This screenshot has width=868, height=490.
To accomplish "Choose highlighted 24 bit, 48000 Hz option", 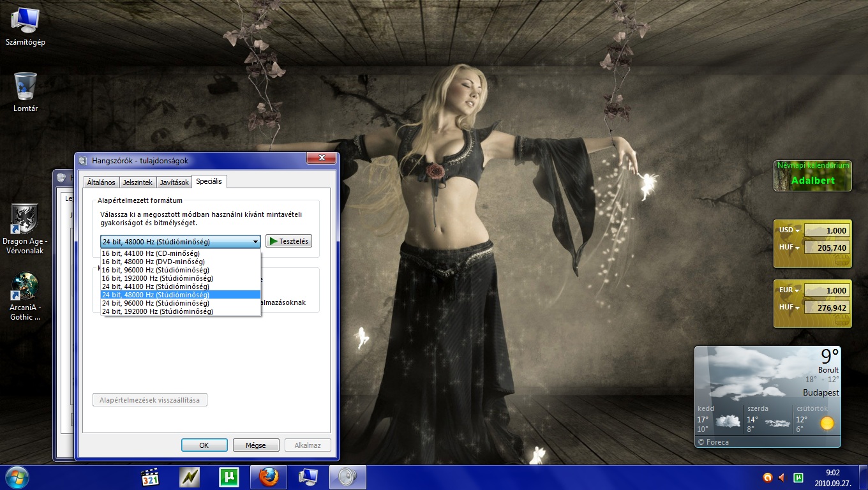I will tap(181, 295).
